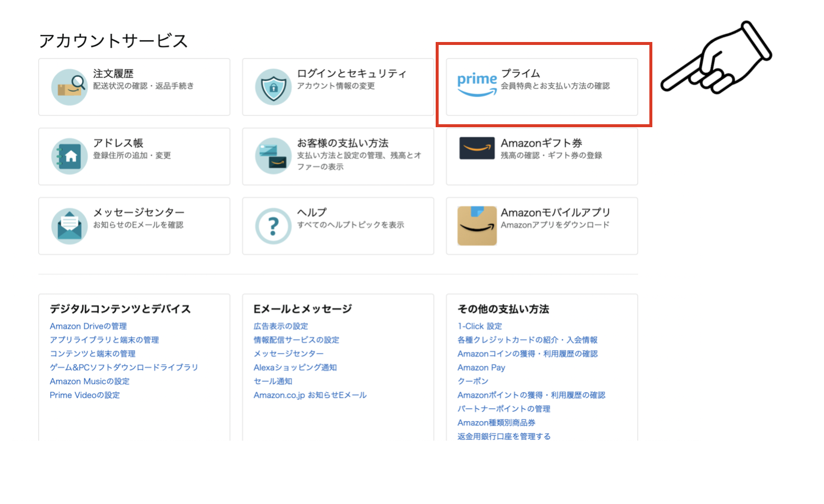Viewport: 824px width, 504px height.
Task: Click すべてのヘルプトピックを表示 text
Action: [350, 225]
